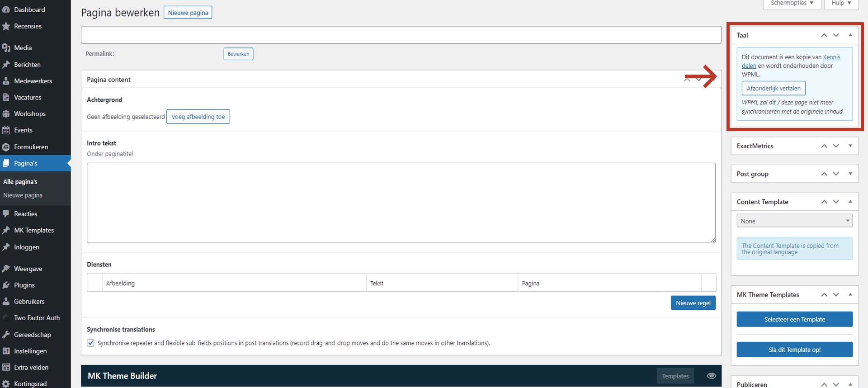Viewport: 868px width, 388px height.
Task: Click into the page title field
Action: [401, 35]
